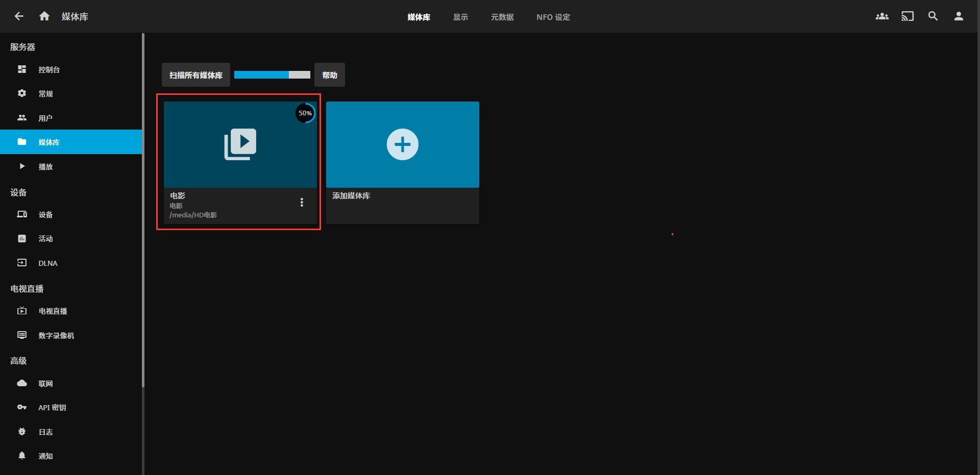Open the NFO 设定 tab
The width and height of the screenshot is (980, 475).
[553, 17]
